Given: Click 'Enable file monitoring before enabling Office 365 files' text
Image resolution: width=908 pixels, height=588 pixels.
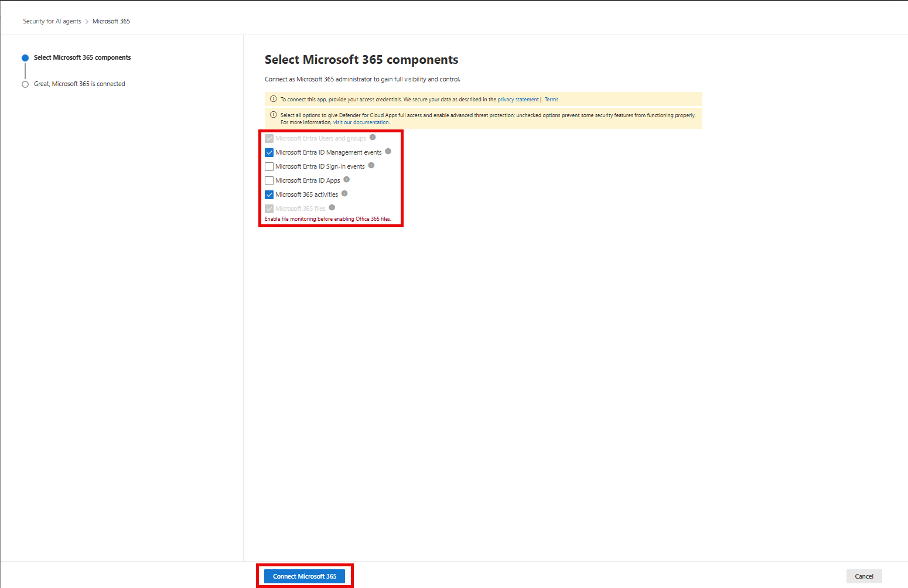Looking at the screenshot, I should [x=328, y=219].
